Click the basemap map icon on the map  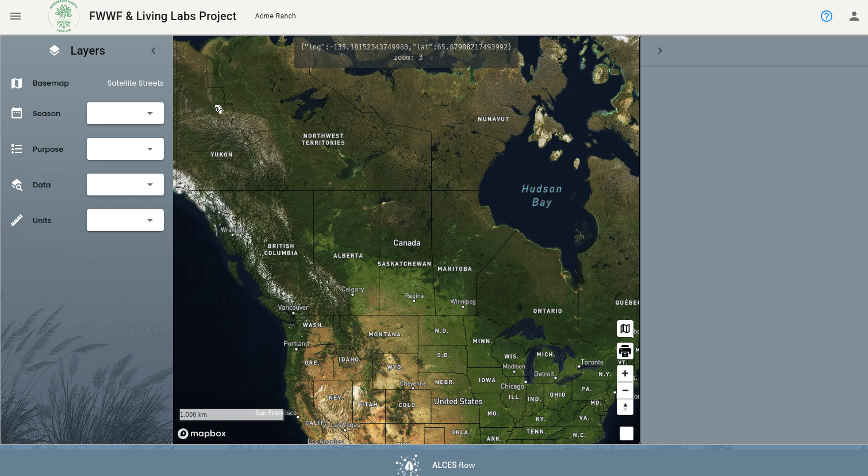click(625, 329)
